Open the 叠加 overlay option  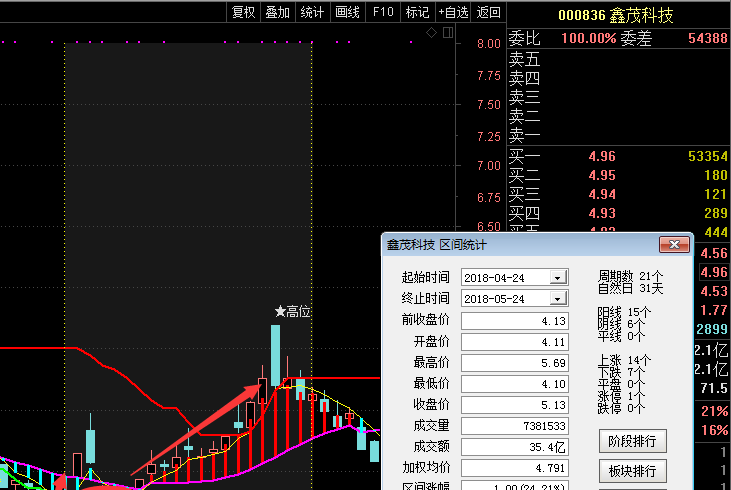(x=278, y=12)
